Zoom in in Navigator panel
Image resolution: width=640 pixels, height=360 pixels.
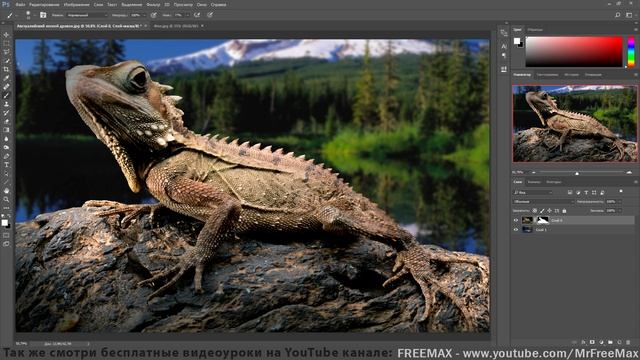tap(629, 173)
